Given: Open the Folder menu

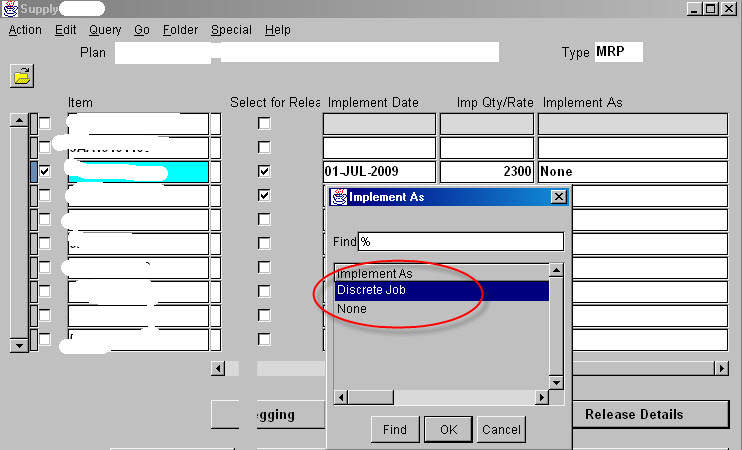Looking at the screenshot, I should (x=180, y=30).
